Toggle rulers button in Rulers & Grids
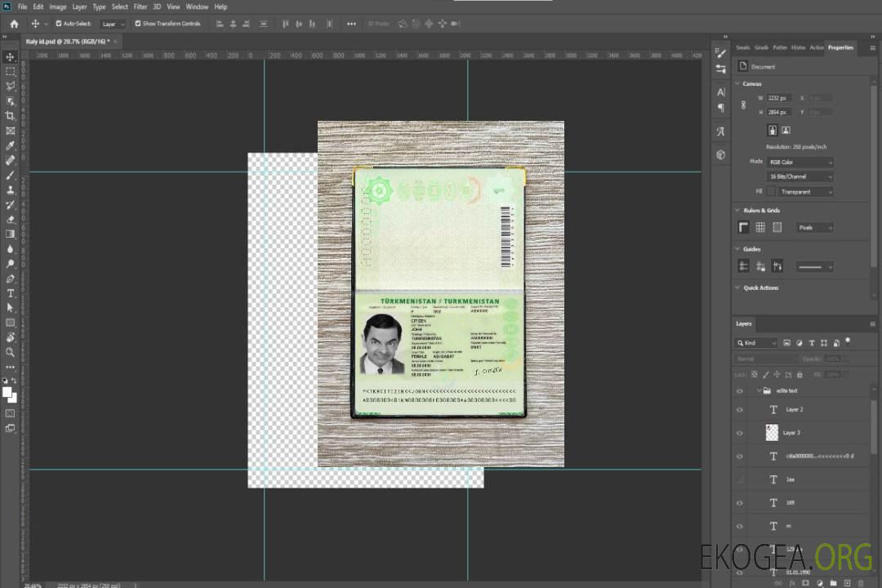Image resolution: width=882 pixels, height=588 pixels. point(744,227)
